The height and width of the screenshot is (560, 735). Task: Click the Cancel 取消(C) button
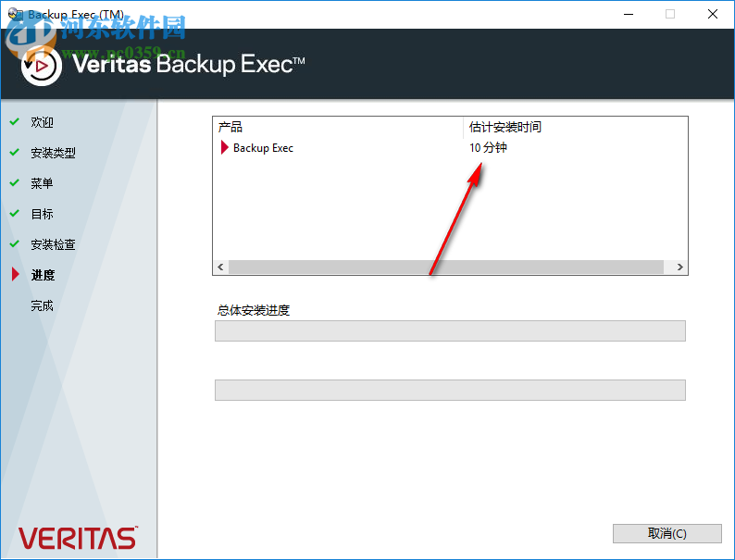point(666,533)
